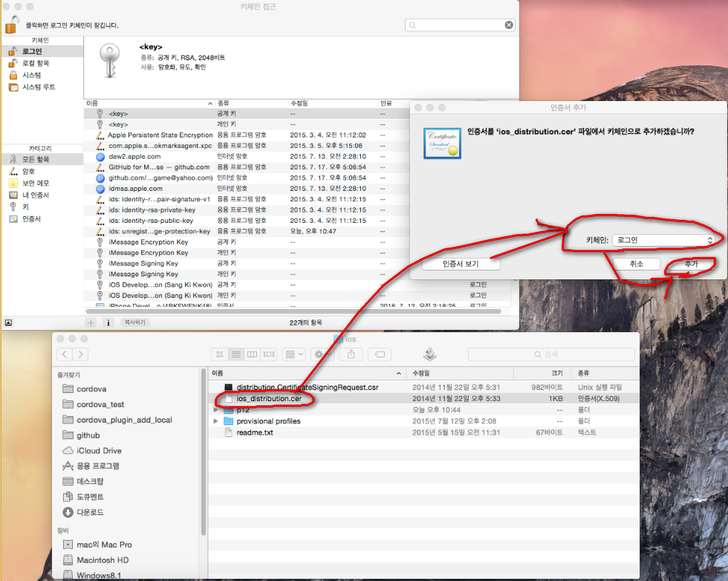
Task: Select the GitHub for Mac github.com row
Action: click(246, 167)
